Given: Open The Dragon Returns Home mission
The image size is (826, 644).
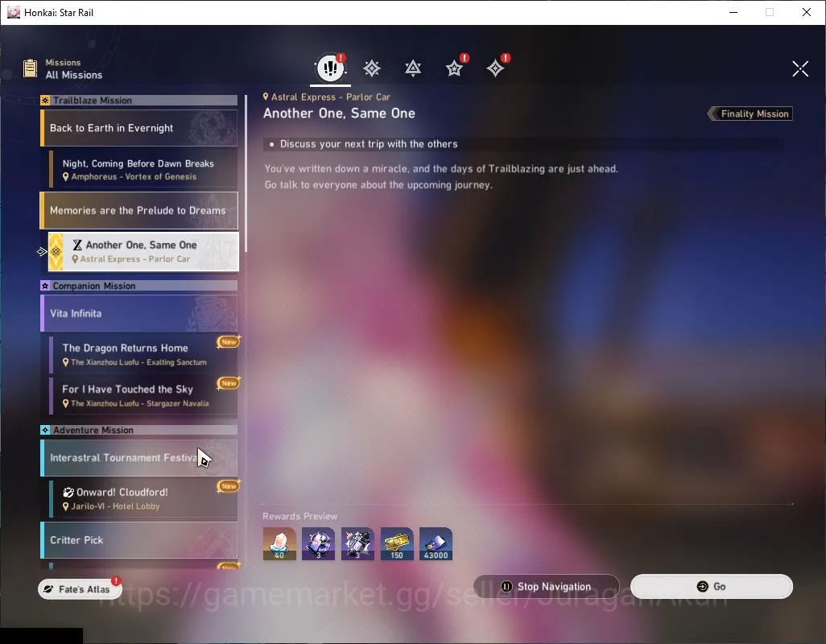Looking at the screenshot, I should [143, 354].
